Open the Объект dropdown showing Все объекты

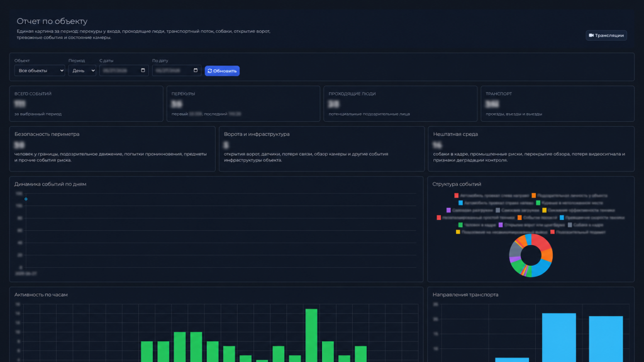point(40,70)
